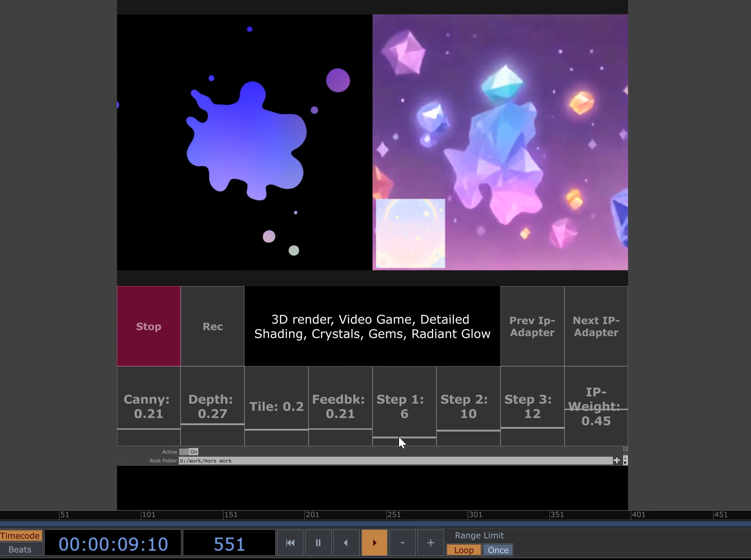The width and height of the screenshot is (751, 560).
Task: Open the Root Folder browse plus icon
Action: [617, 460]
